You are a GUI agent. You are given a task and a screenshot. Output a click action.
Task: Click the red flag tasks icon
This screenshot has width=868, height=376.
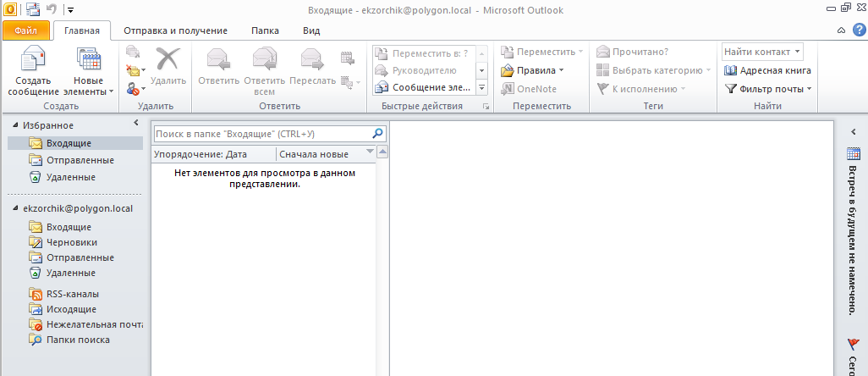(853, 345)
